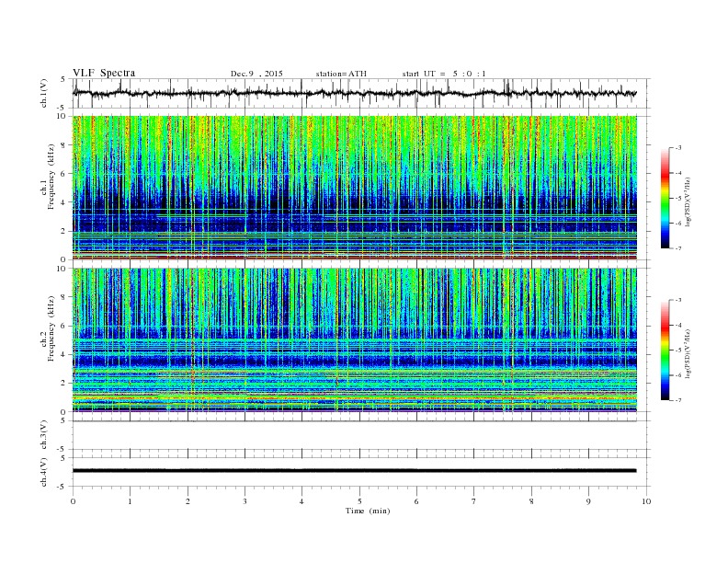Click the "-7" label on ch.2 colorbar
The width and height of the screenshot is (728, 563).
[678, 400]
